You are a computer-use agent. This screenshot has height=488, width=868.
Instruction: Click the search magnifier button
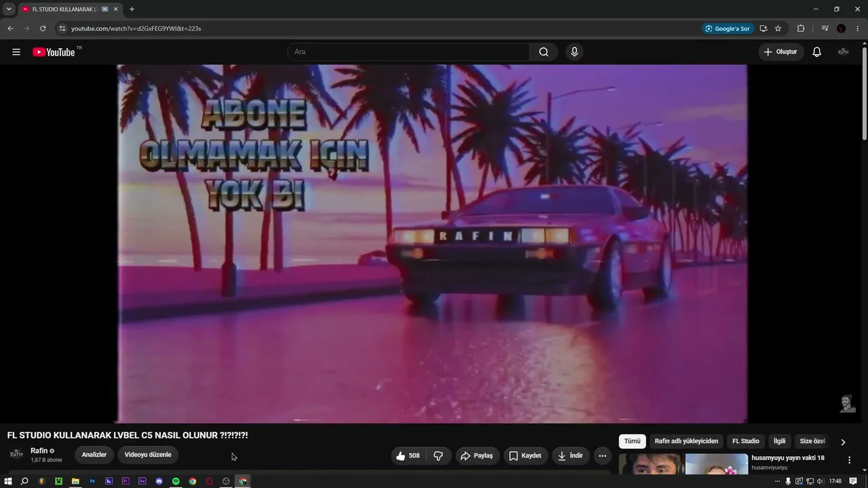click(x=544, y=52)
